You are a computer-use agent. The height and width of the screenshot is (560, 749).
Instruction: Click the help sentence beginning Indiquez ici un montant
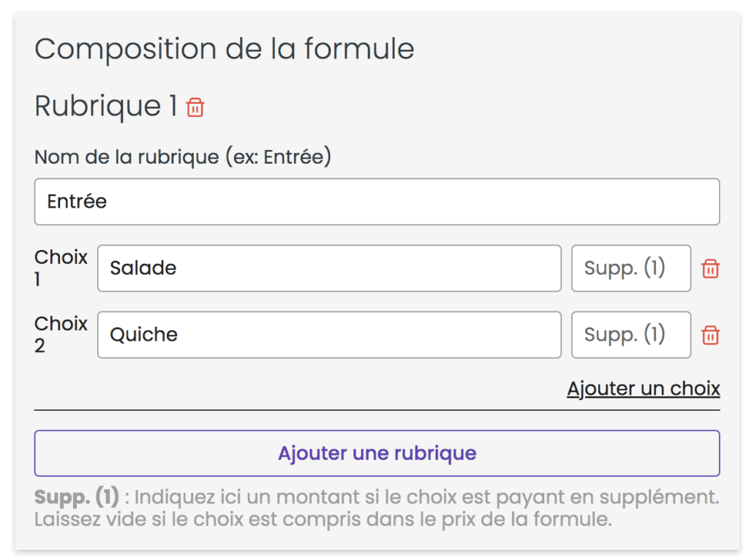coord(426,497)
